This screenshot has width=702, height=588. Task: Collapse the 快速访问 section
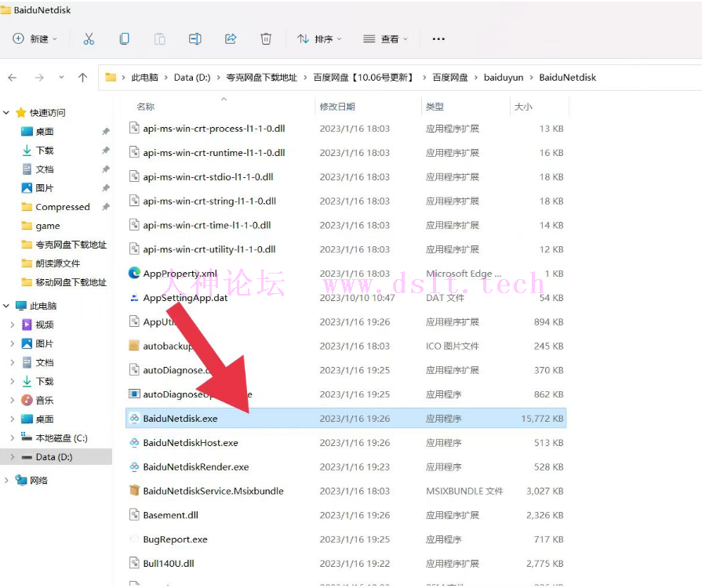pos(5,113)
